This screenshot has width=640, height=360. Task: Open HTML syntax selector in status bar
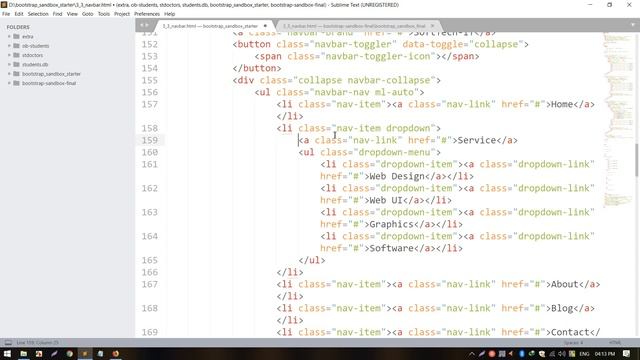pos(615,342)
